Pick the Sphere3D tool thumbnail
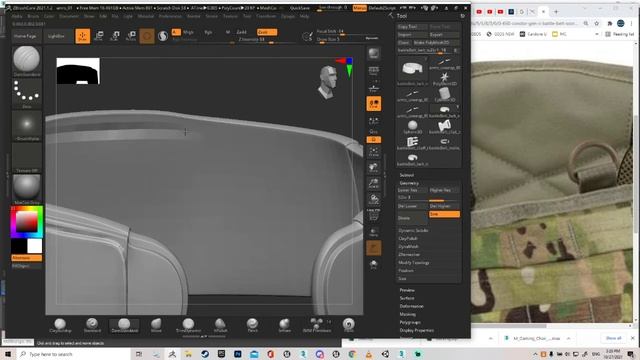 [x=413, y=127]
